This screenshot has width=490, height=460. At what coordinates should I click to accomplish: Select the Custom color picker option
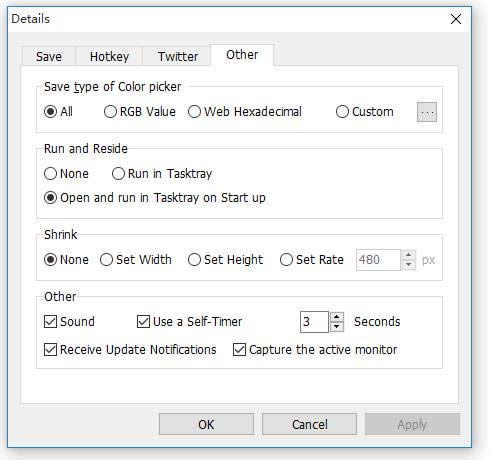coord(365,112)
